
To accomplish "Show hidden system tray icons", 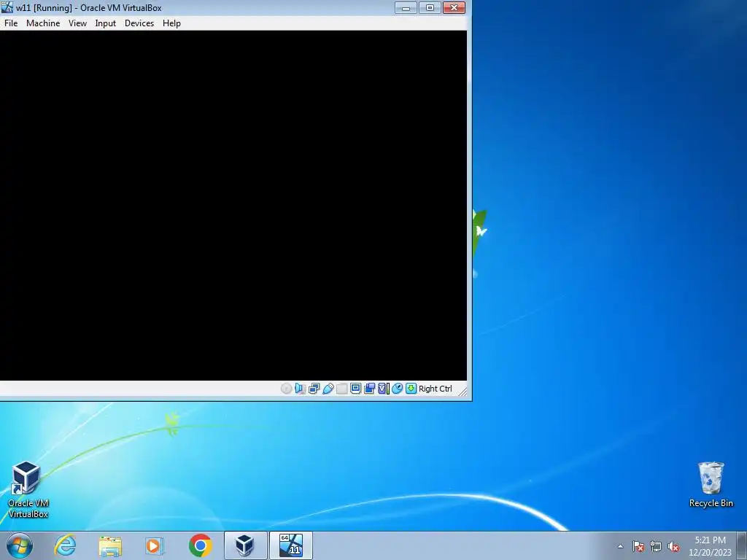I will click(620, 546).
